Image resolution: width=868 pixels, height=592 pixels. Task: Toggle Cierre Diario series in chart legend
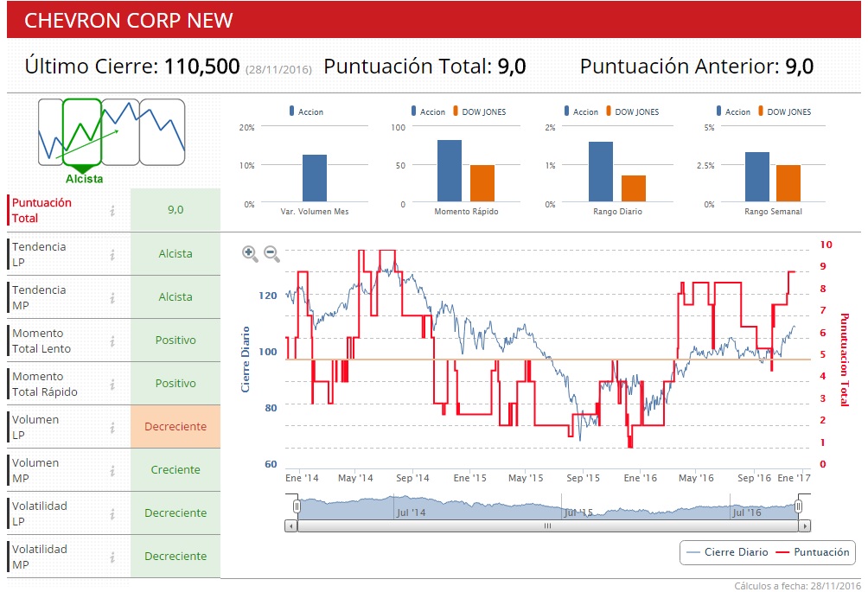[727, 552]
